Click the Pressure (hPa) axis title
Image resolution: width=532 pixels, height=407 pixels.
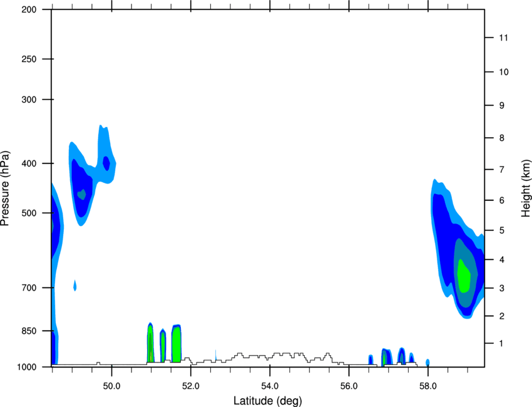(x=5, y=188)
